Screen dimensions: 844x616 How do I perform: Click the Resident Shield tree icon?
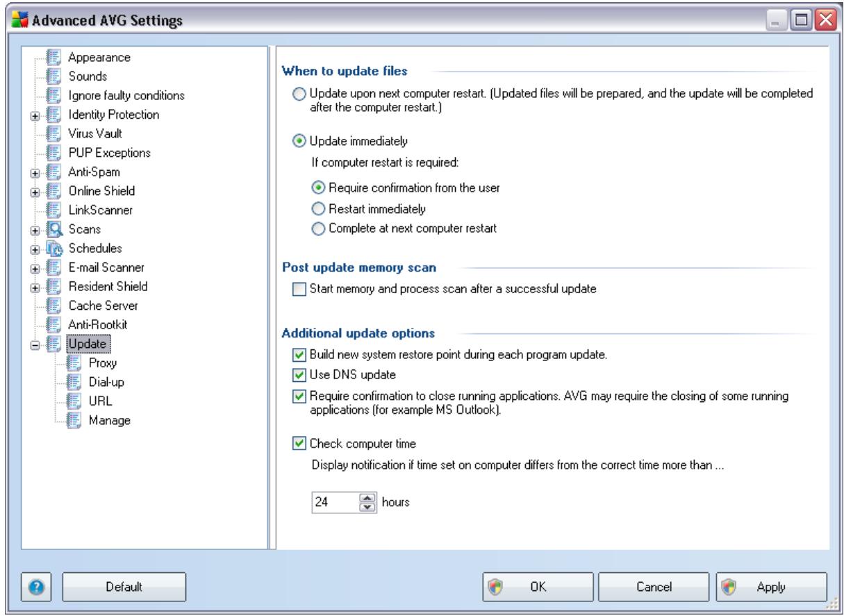pos(55,286)
